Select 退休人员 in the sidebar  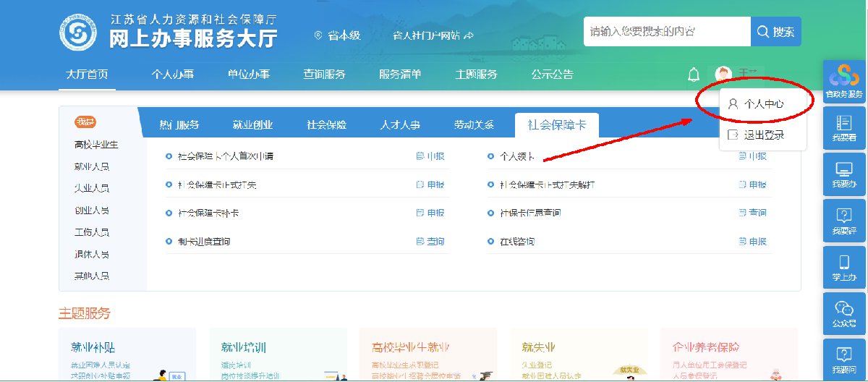click(x=92, y=254)
